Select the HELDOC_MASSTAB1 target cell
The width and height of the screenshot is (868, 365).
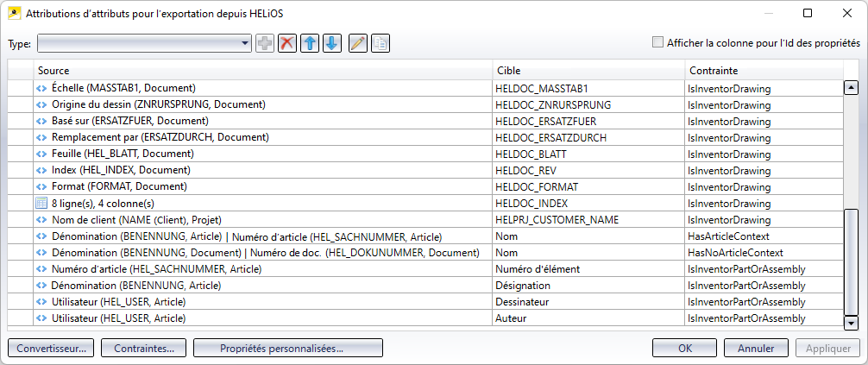click(588, 88)
